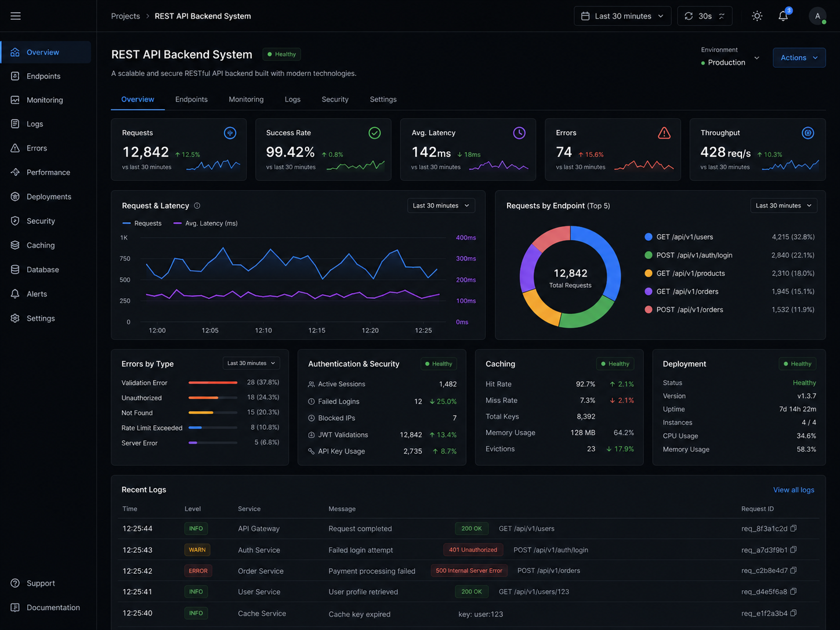This screenshot has height=630, width=840.
Task: Click the ERROR level badge at 12:25:42
Action: click(198, 571)
